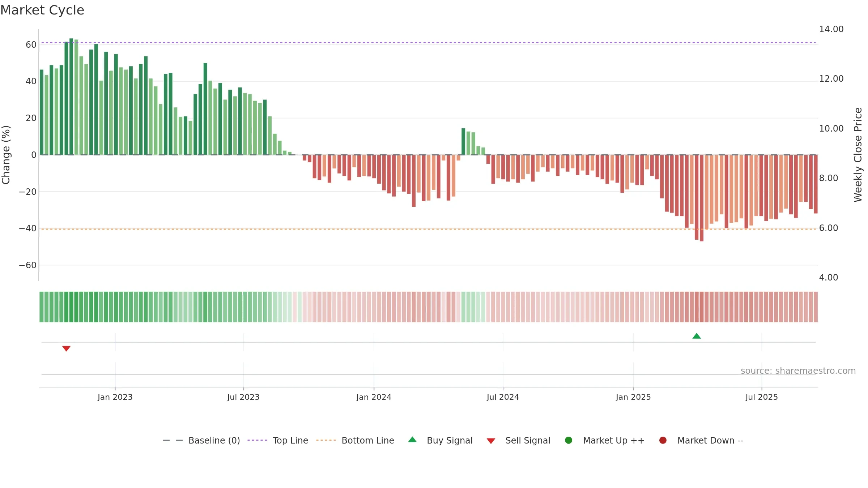
Task: Click the lowest red bar below the bottom line
Action: tap(702, 198)
